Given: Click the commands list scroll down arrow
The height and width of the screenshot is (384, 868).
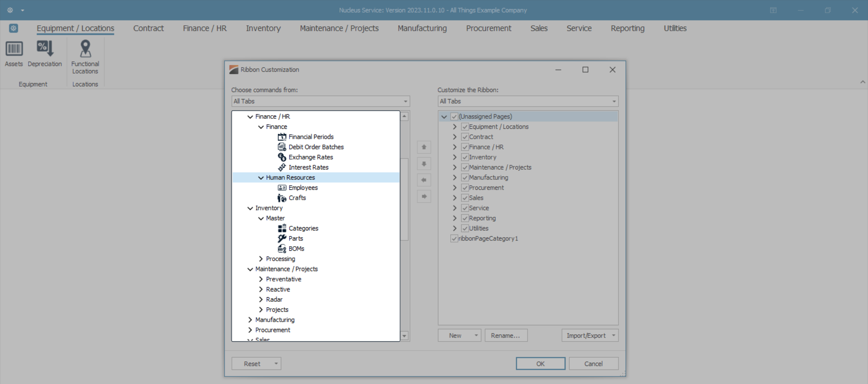Looking at the screenshot, I should tap(405, 336).
